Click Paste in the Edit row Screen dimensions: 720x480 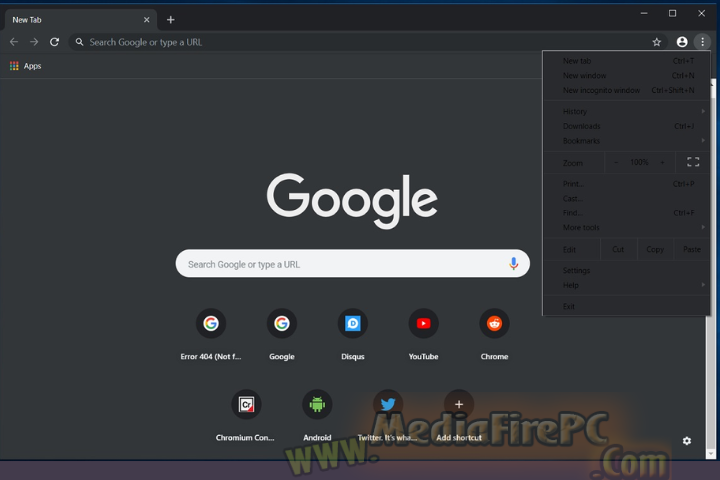point(692,249)
